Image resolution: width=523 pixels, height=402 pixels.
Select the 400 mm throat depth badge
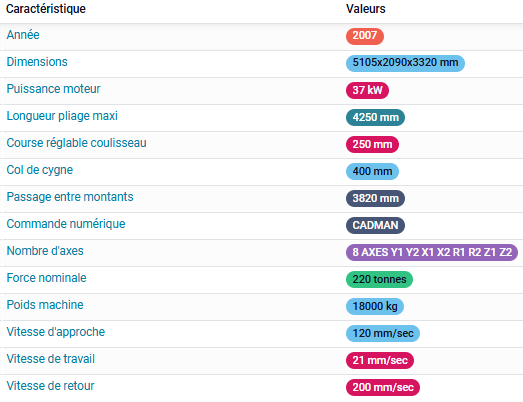[372, 171]
